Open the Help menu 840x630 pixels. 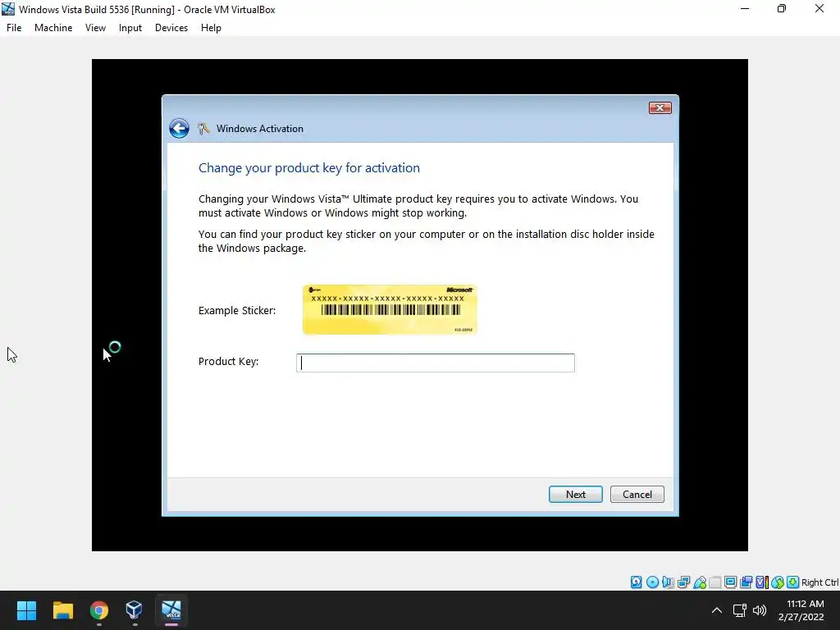(211, 28)
